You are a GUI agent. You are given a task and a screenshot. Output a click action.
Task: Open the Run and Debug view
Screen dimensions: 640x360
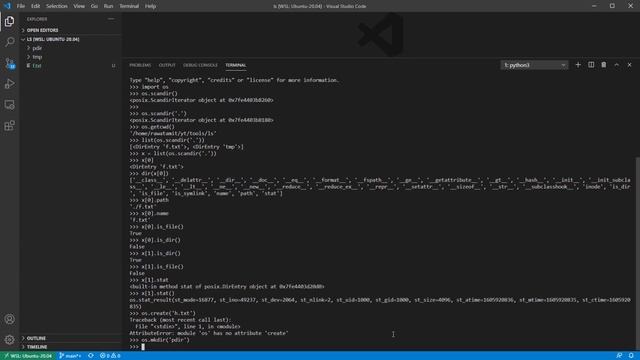[x=9, y=84]
